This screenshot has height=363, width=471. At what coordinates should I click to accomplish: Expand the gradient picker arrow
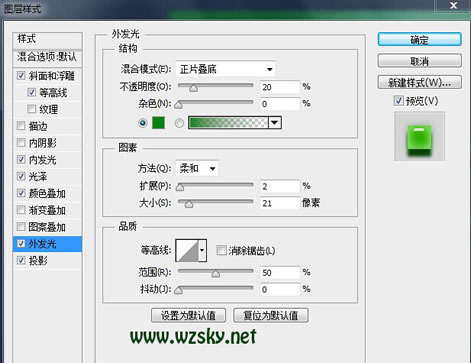pos(275,123)
